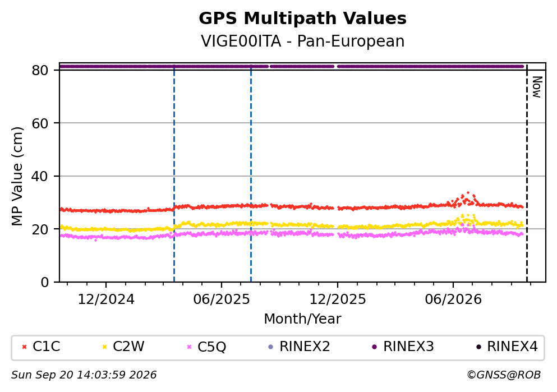
Task: Select the C5Q legend label
Action: point(211,347)
